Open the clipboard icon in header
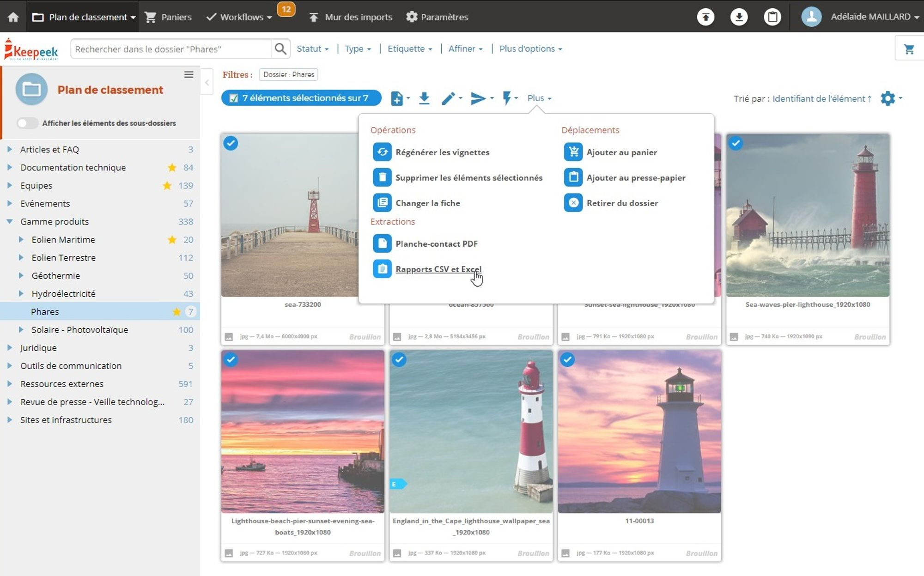Image resolution: width=924 pixels, height=576 pixels. [x=772, y=17]
